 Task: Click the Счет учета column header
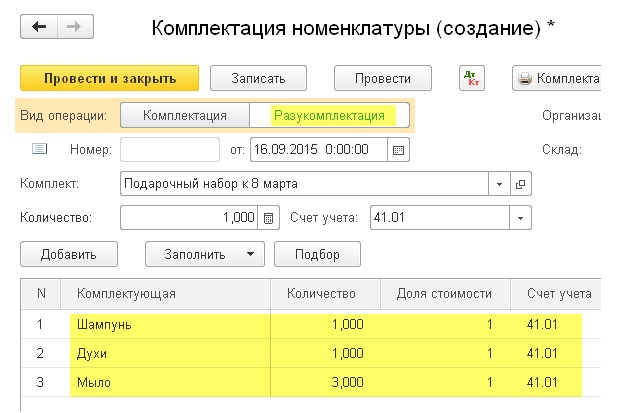[556, 294]
